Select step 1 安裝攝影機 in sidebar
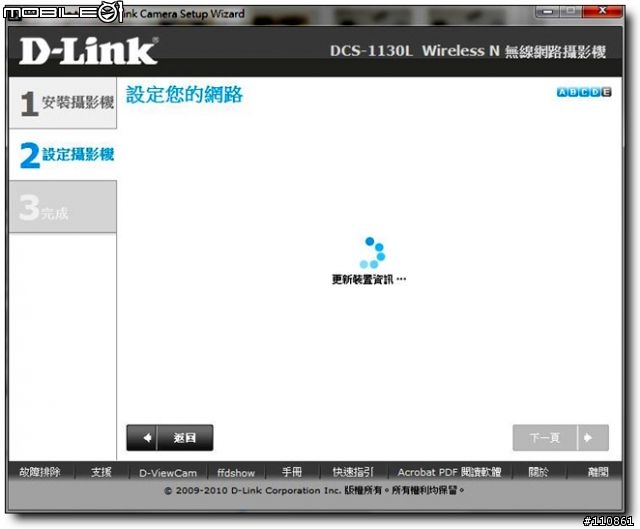 click(x=63, y=103)
